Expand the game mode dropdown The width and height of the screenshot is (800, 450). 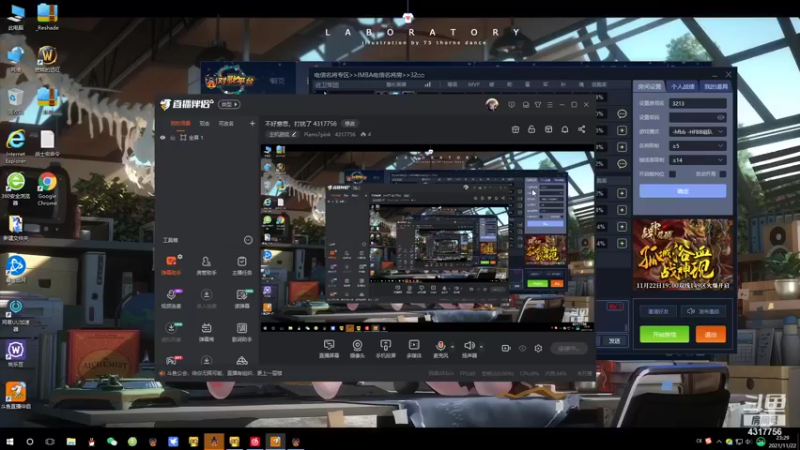pos(697,132)
